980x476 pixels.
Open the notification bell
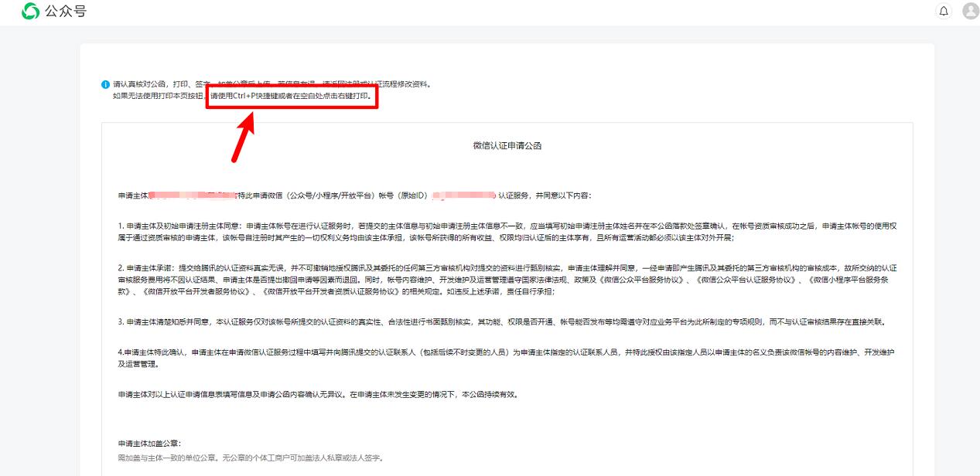click(943, 11)
